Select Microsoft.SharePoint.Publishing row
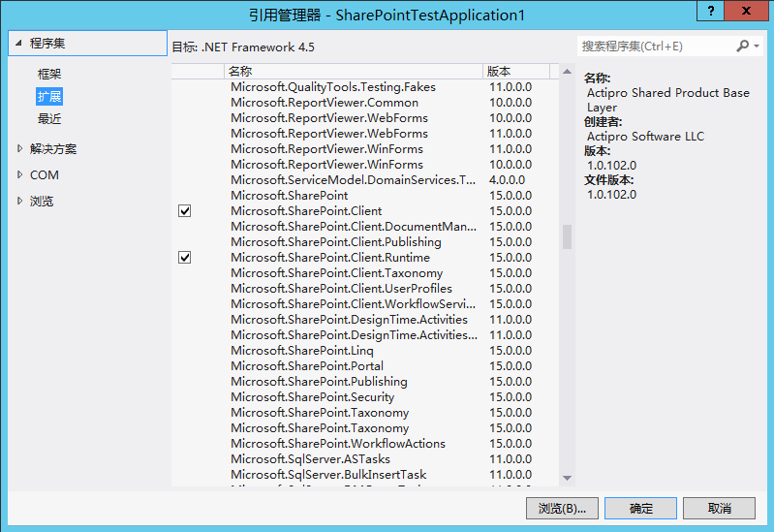Viewport: 774px width, 532px height. [365, 382]
